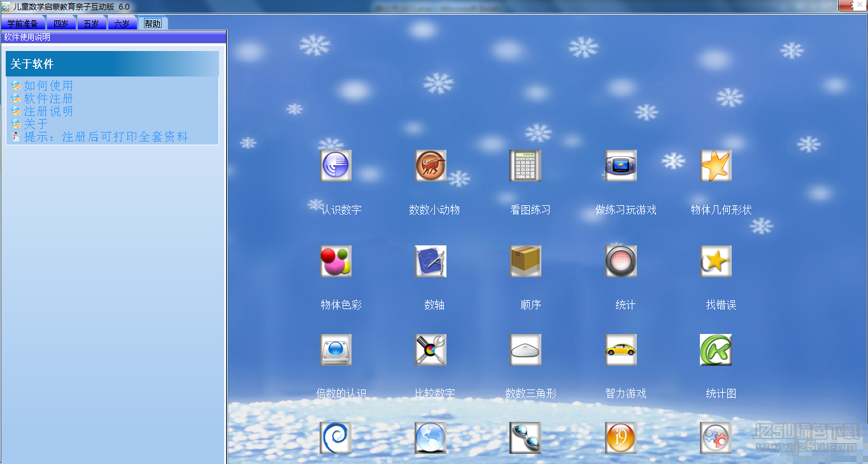The width and height of the screenshot is (868, 464).
Task: Click the 顺序 cardboard box icon
Action: point(525,261)
